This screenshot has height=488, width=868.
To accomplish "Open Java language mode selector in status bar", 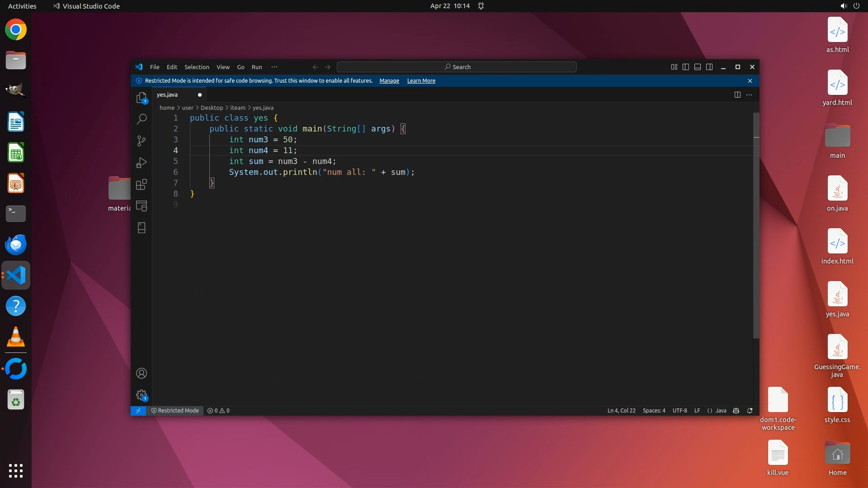I will coord(721,411).
